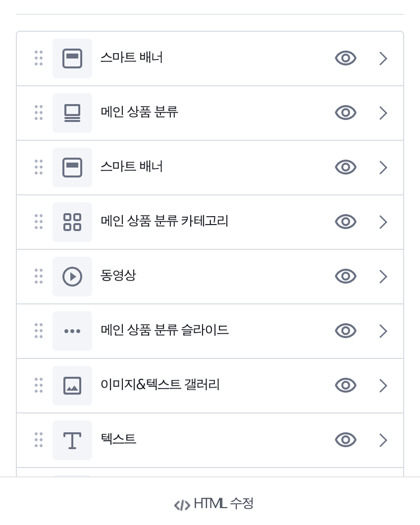This screenshot has height=525, width=420.
Task: Expand the 메인 상품 분류 슬라이드 chevron arrow
Action: click(x=383, y=331)
